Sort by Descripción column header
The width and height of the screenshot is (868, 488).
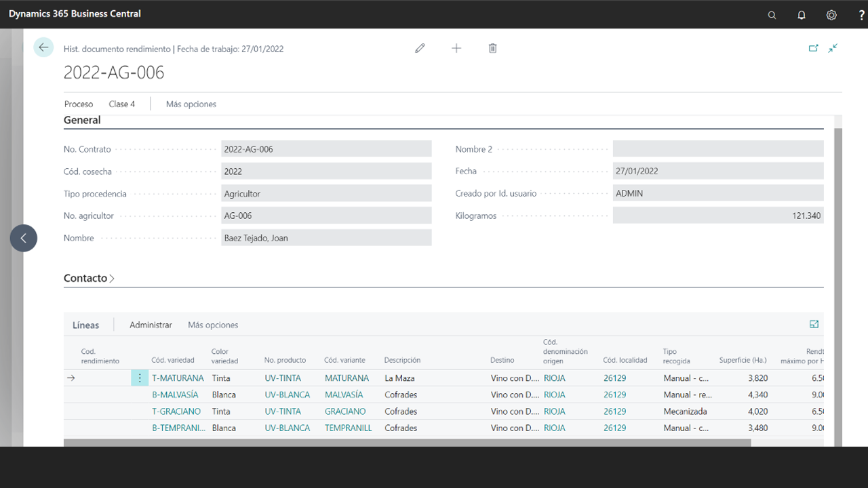pos(402,360)
